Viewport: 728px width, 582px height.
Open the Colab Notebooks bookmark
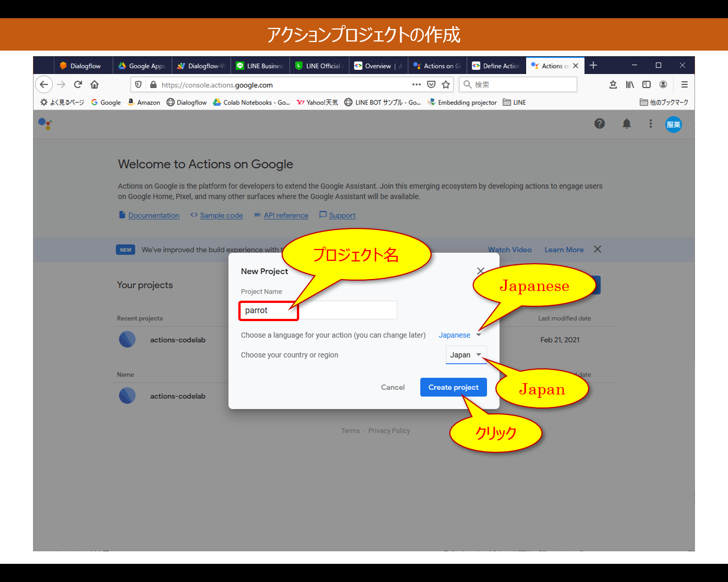(x=251, y=102)
